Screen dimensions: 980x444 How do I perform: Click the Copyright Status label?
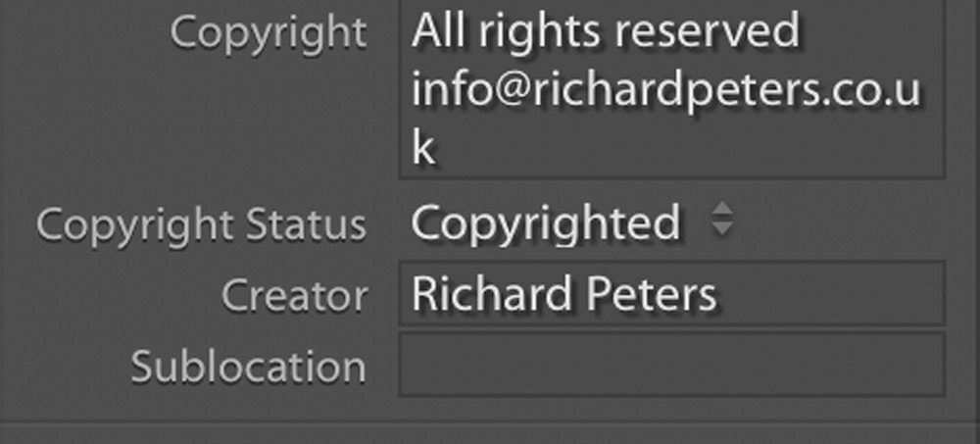(x=201, y=225)
